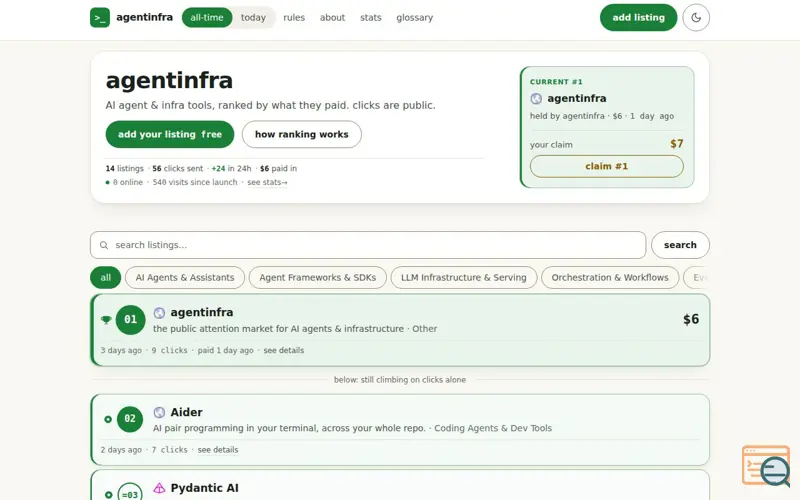The width and height of the screenshot is (800, 500).
Task: Click the agentinfra brand name in header
Action: pyautogui.click(x=144, y=17)
